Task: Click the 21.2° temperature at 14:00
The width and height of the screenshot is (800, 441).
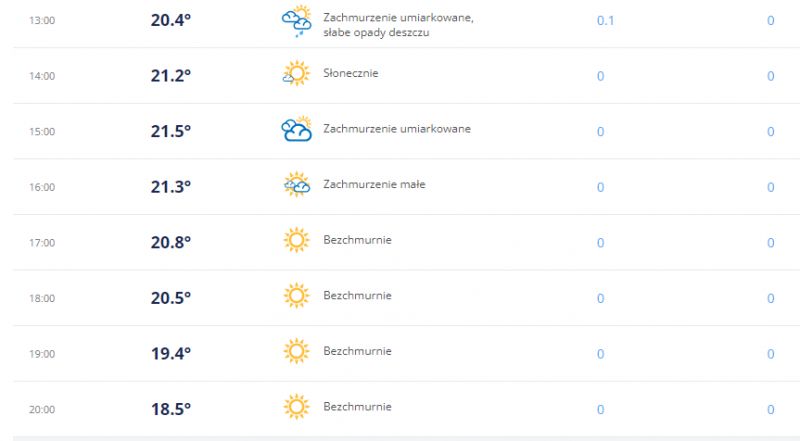Action: coord(170,76)
